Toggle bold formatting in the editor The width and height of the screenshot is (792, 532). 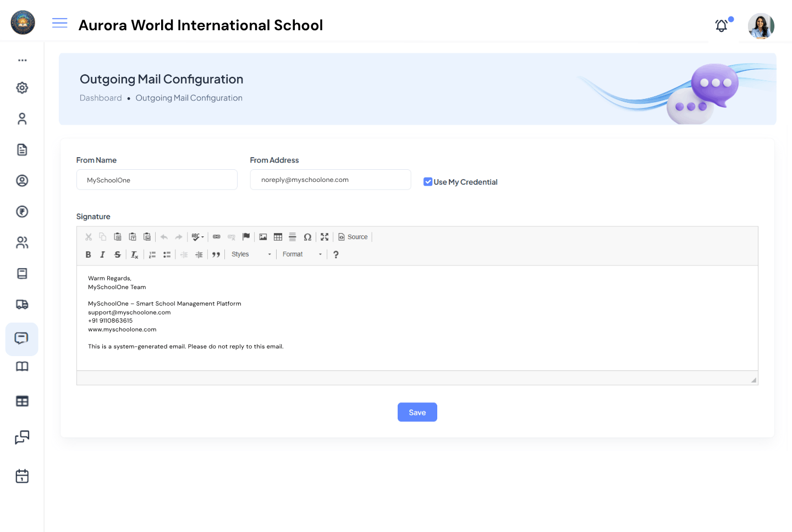88,254
